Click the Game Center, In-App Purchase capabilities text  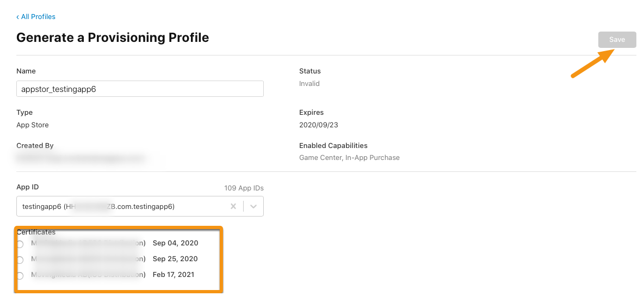pos(350,157)
